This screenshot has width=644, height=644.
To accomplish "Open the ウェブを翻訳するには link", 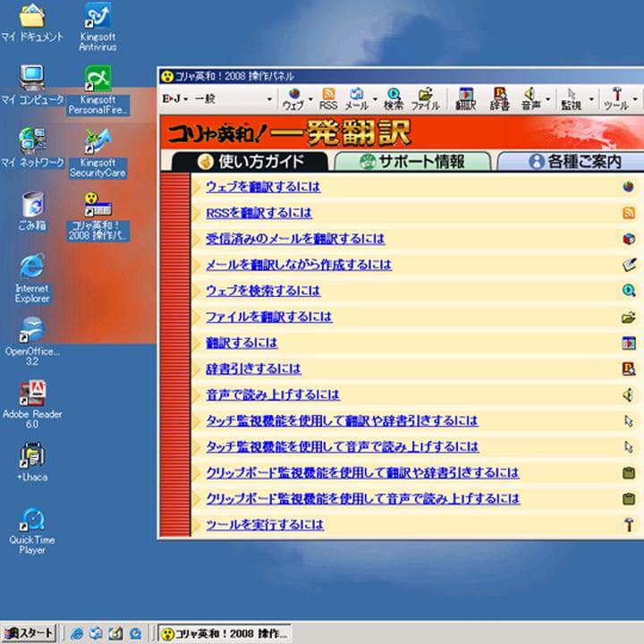I will coord(263,187).
